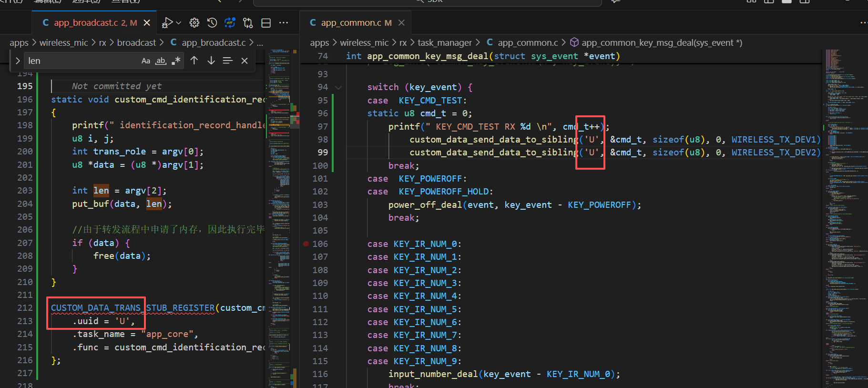Toggle Match Whole Word option
Screen dimensions: 868x388
point(161,61)
